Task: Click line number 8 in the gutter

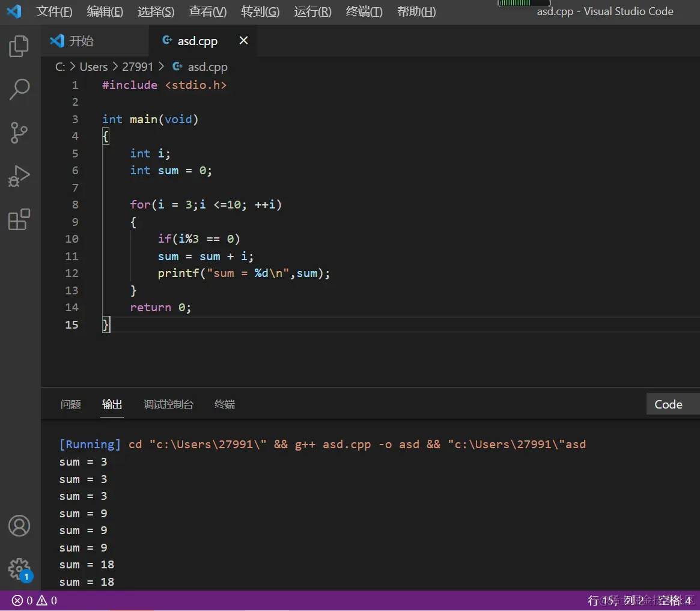Action: point(75,204)
